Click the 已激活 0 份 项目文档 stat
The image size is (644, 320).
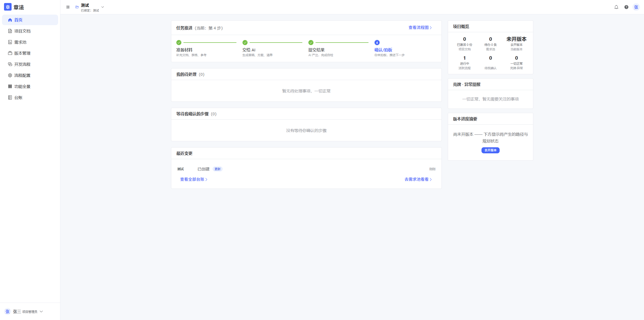pos(465,44)
